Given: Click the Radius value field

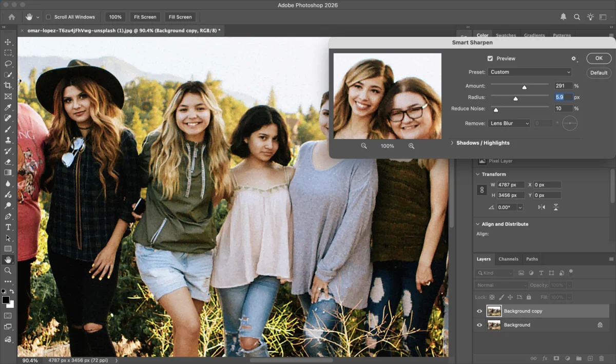Looking at the screenshot, I should (x=563, y=97).
